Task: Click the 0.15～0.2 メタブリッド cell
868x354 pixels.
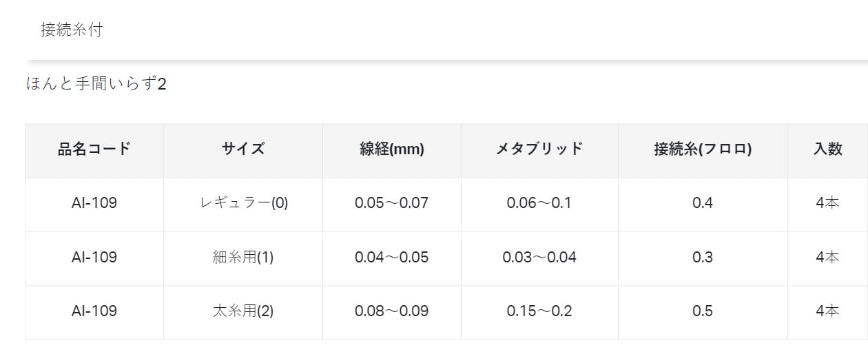Action: tap(539, 311)
